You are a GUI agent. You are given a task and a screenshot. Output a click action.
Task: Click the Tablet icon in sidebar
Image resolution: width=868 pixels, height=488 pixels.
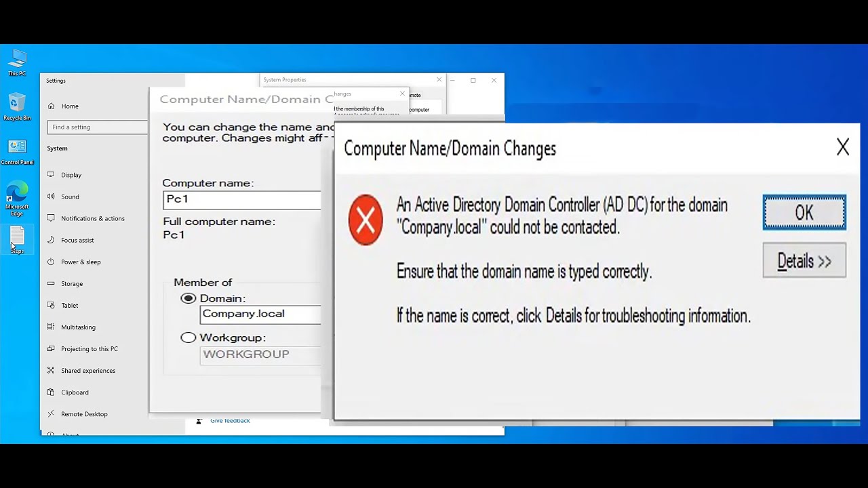[x=51, y=305]
